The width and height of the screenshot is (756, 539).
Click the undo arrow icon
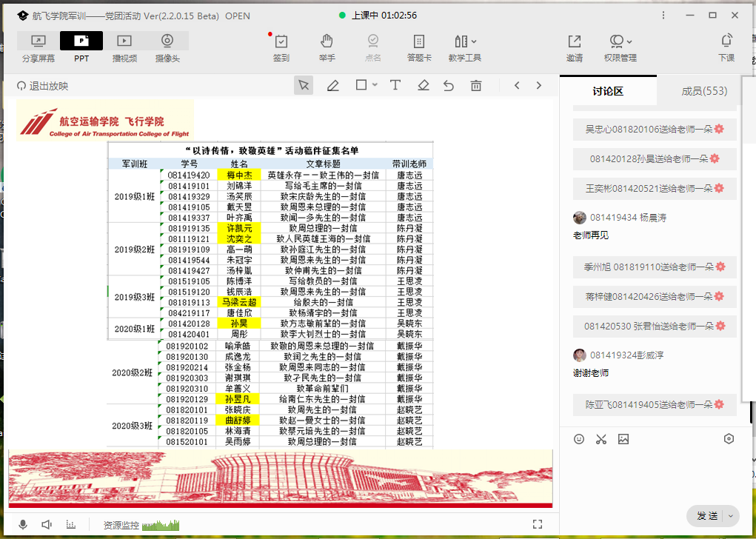[x=449, y=86]
